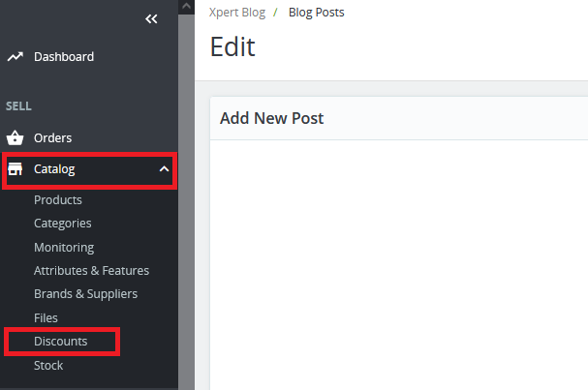This screenshot has width=588, height=390.
Task: Click the Catalog store icon
Action: tap(15, 169)
